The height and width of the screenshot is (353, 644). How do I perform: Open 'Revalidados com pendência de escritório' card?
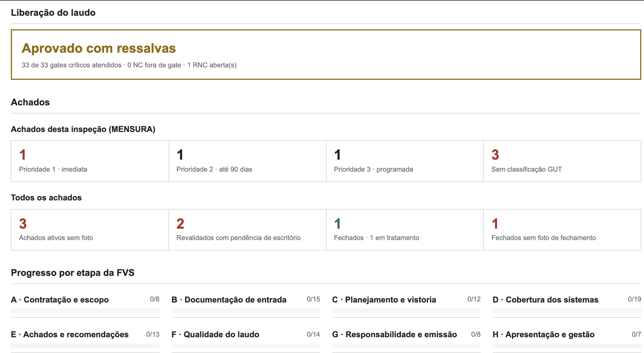pyautogui.click(x=247, y=230)
